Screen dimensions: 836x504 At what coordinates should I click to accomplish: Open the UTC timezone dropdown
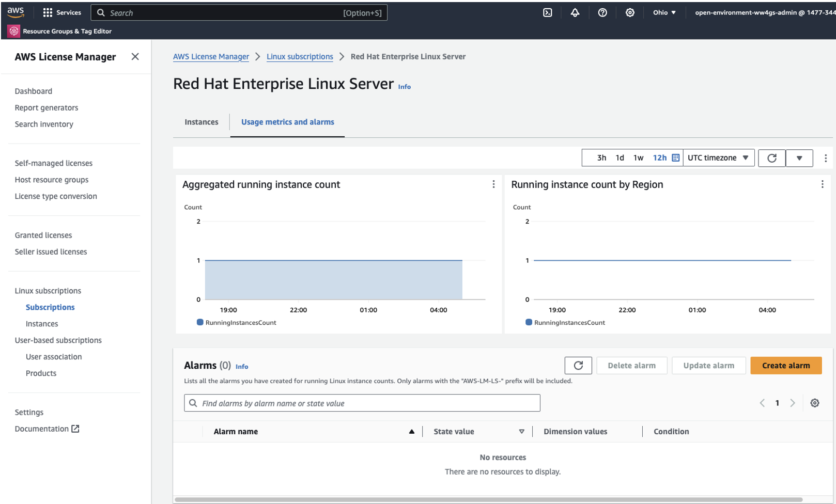click(718, 158)
